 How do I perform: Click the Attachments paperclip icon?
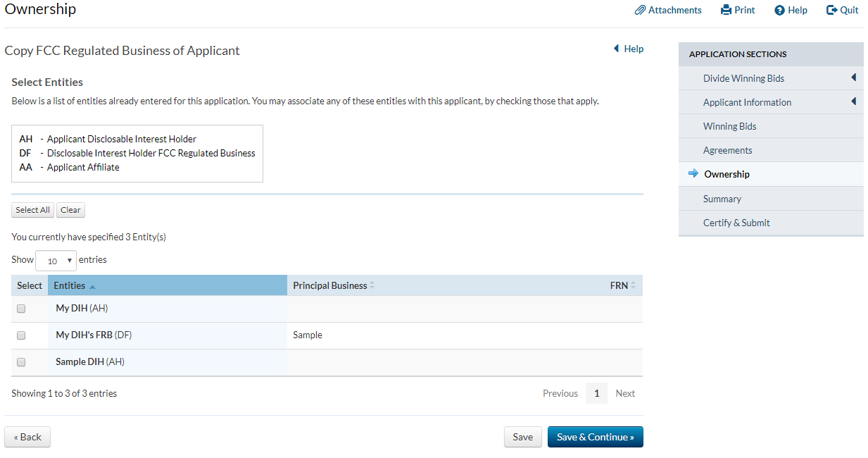pos(640,11)
